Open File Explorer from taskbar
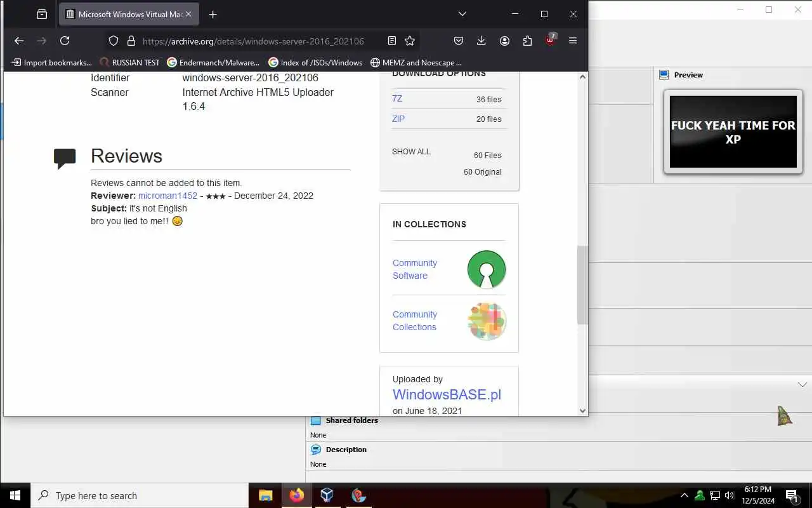 click(266, 495)
